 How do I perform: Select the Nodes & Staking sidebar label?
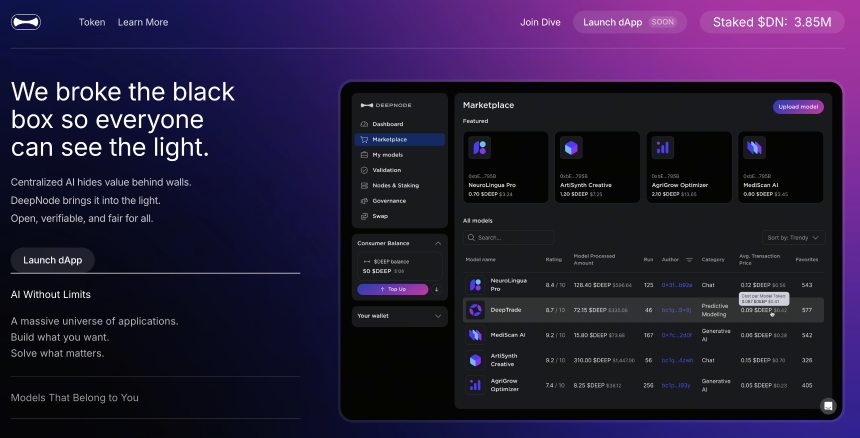[395, 186]
